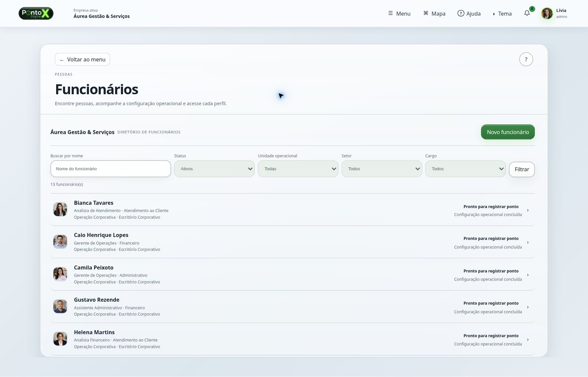Open Helena Martins' name link
Image resolution: width=588 pixels, height=377 pixels.
tap(94, 332)
